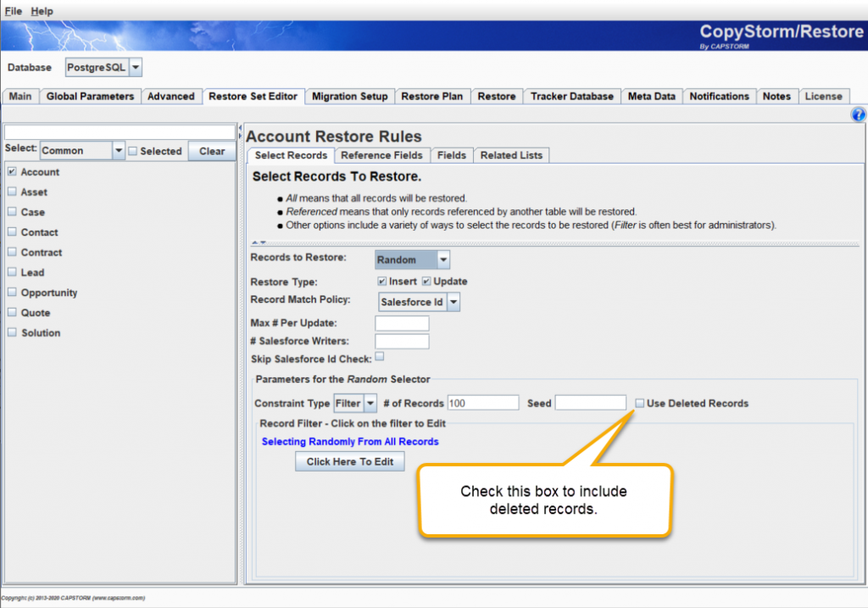Check the Case object checkbox
Screen dimensions: 868x608
click(x=12, y=211)
